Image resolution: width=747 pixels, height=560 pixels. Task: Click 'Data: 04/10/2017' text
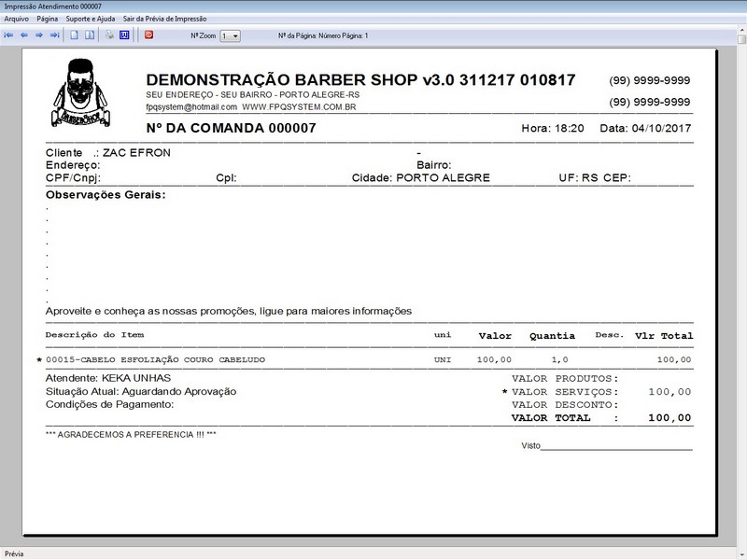(645, 128)
